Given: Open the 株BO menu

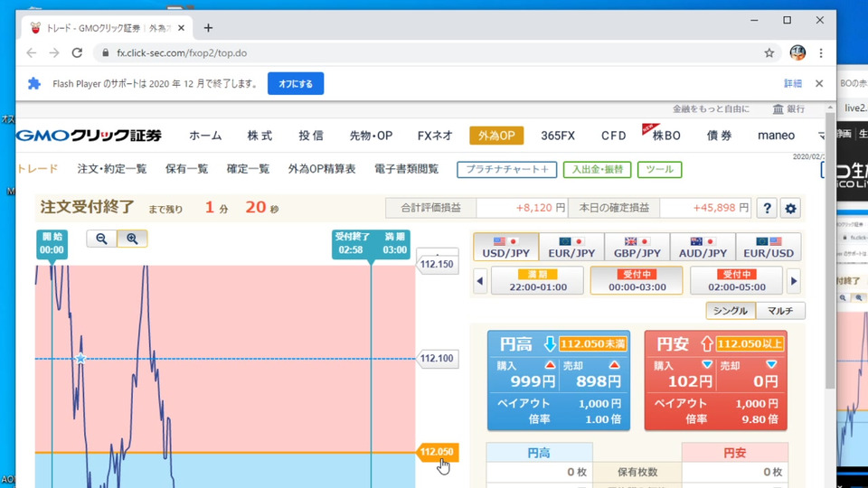Looking at the screenshot, I should [x=666, y=136].
